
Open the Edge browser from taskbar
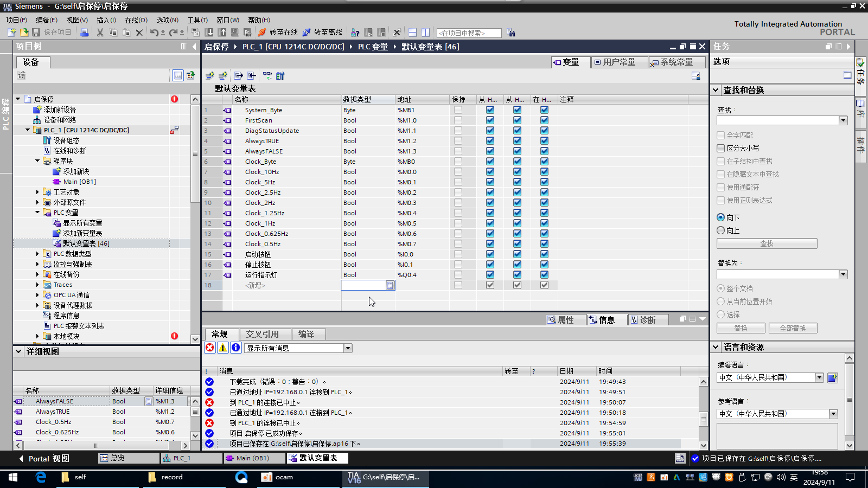tap(41, 477)
